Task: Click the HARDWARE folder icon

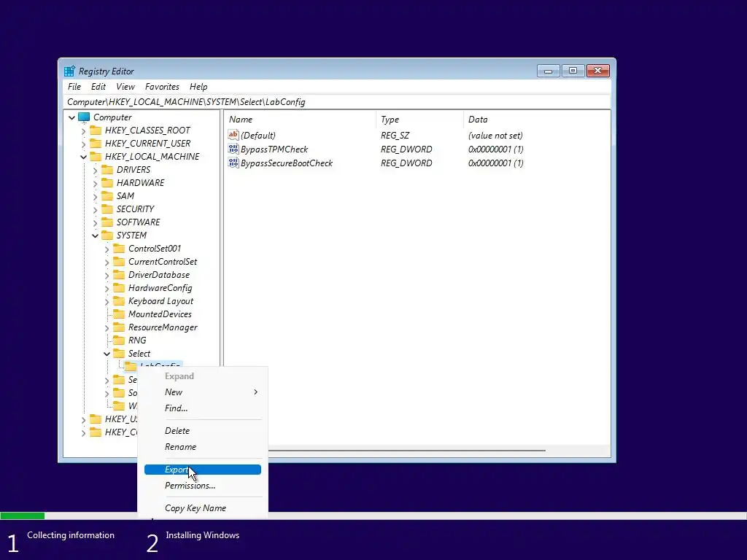Action: 108,183
